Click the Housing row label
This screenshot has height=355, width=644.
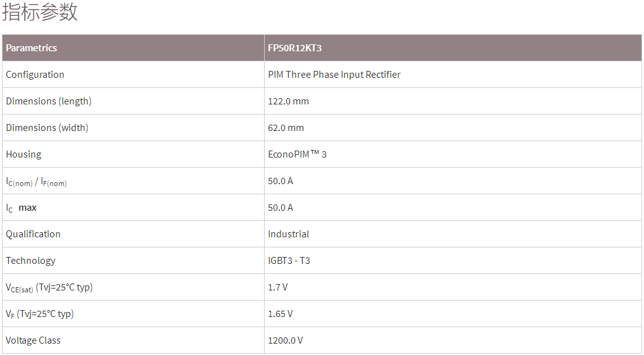23,154
